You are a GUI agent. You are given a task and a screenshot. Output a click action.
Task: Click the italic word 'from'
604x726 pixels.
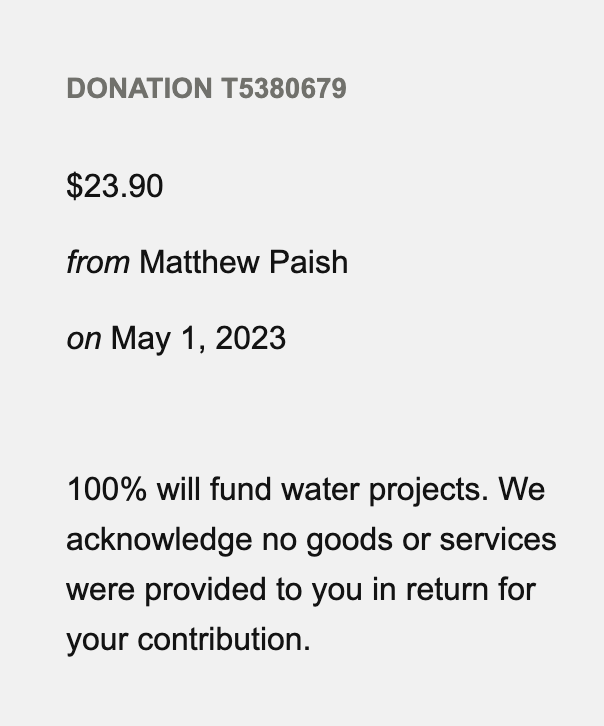[98, 262]
